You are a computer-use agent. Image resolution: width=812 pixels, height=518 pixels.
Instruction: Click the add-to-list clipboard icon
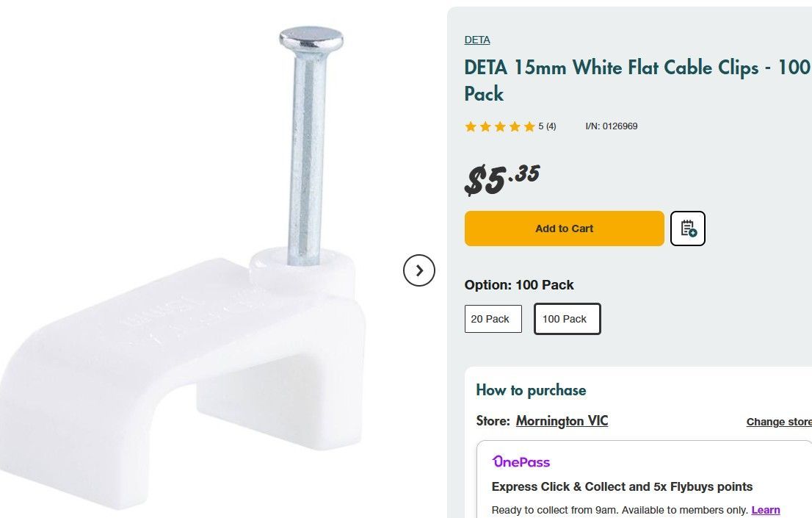click(x=688, y=229)
